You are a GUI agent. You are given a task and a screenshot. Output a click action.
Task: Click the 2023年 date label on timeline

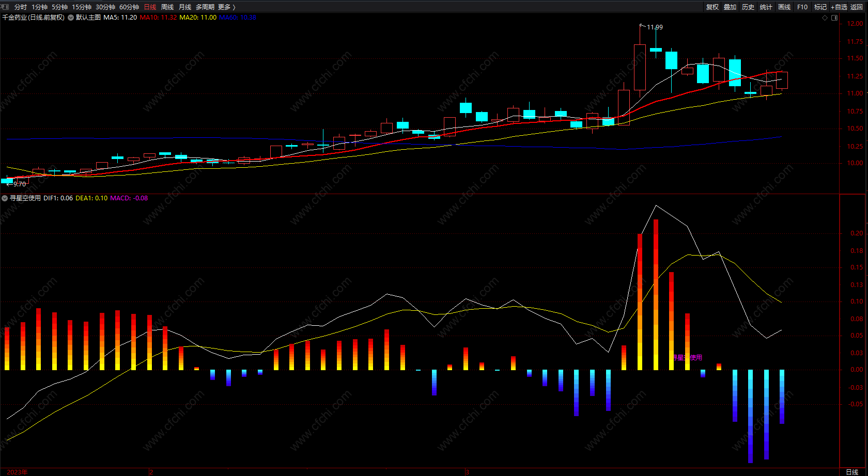(18, 472)
